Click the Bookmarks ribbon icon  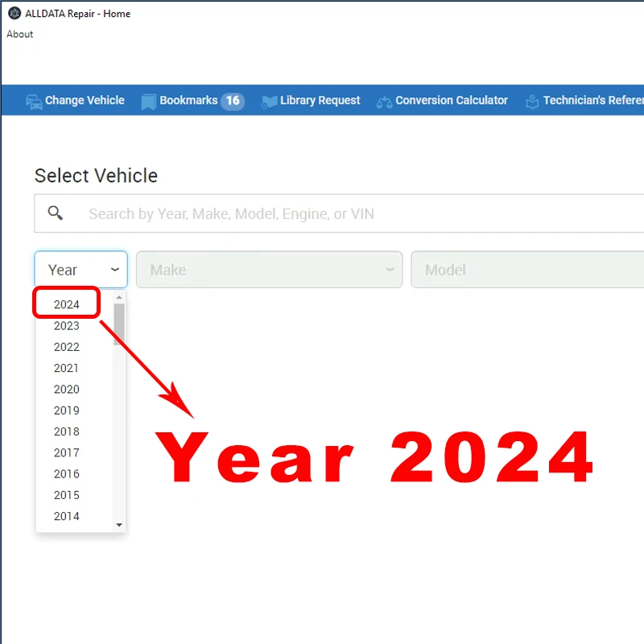point(148,102)
